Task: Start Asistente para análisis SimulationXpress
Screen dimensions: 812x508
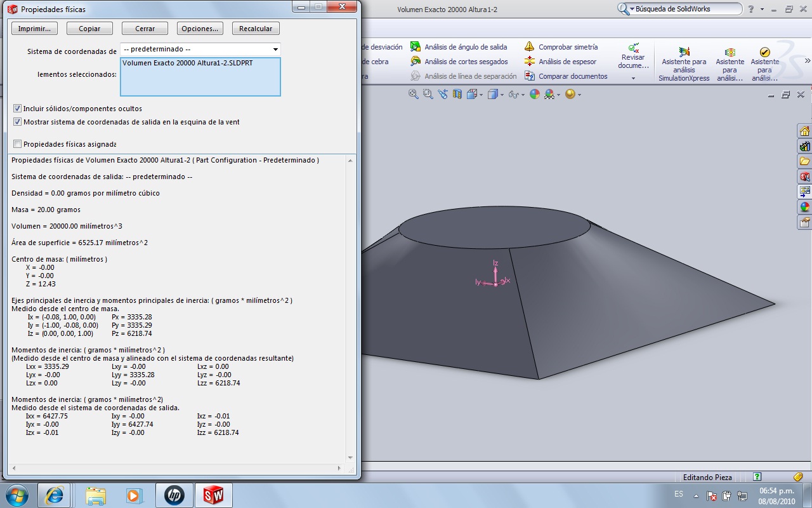Action: click(x=684, y=65)
